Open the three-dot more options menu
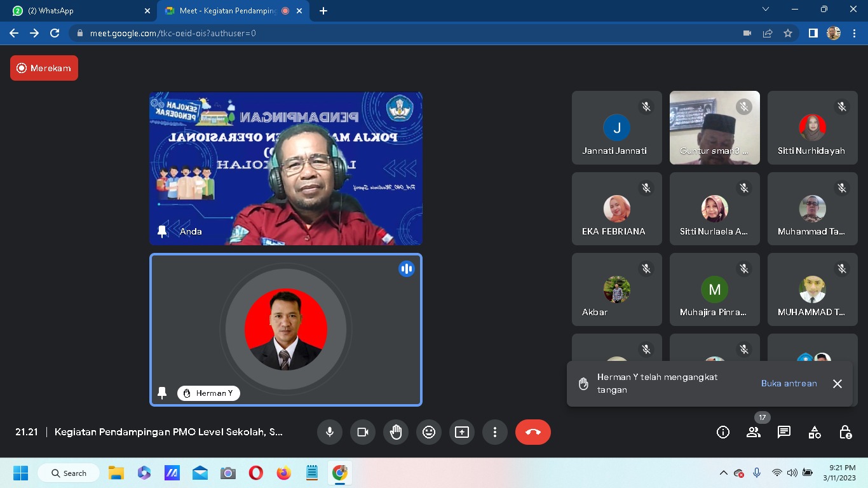Viewport: 868px width, 488px height. point(494,432)
